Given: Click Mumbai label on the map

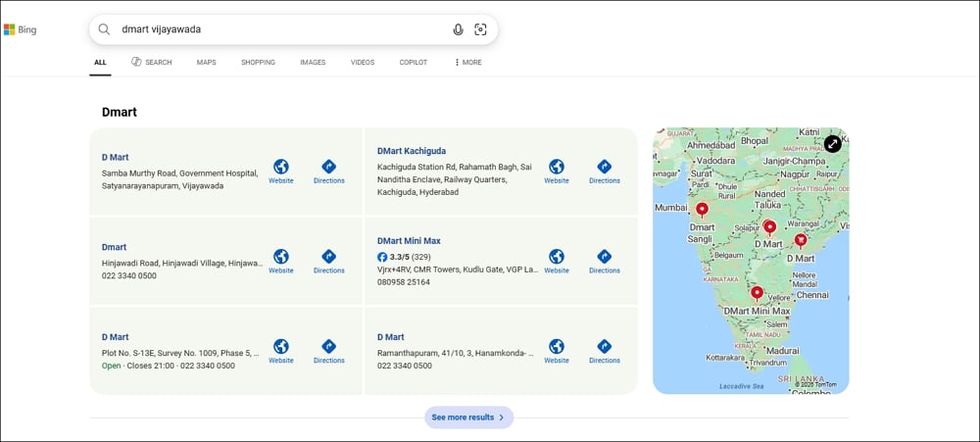Looking at the screenshot, I should pyautogui.click(x=671, y=208).
